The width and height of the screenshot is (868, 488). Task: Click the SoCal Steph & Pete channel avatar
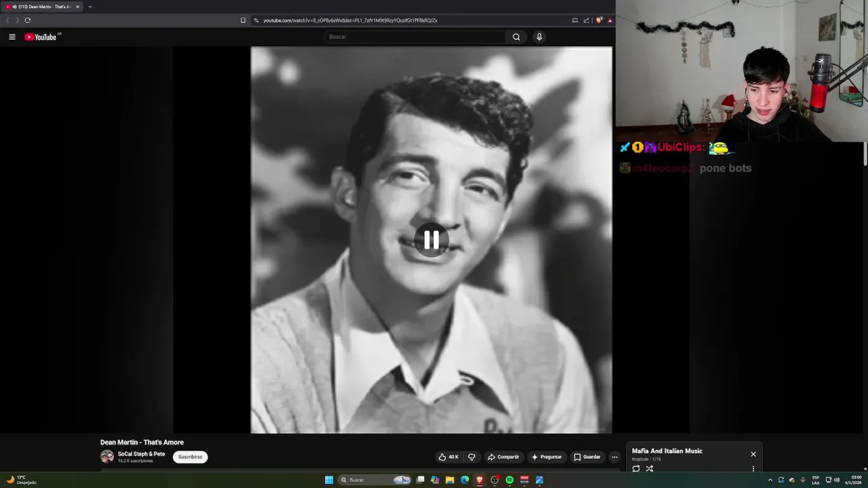pos(107,457)
